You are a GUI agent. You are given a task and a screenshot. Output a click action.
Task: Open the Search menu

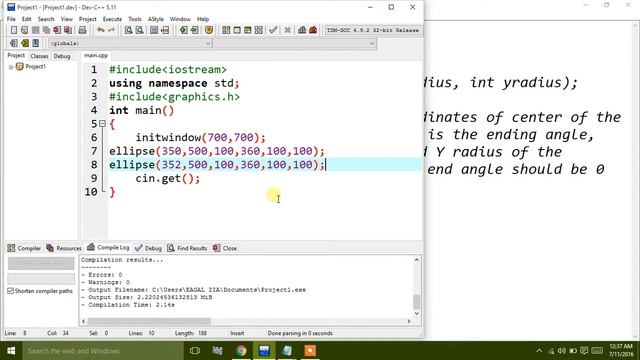click(x=46, y=19)
